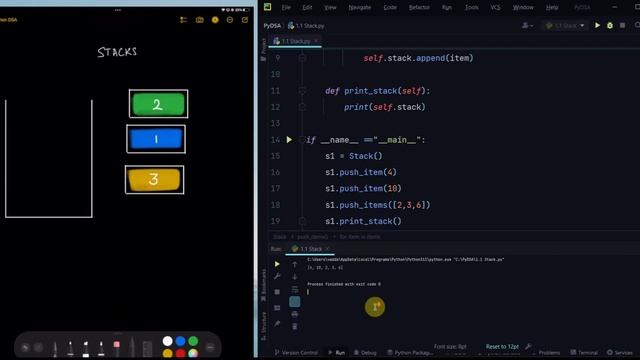The height and width of the screenshot is (360, 640).
Task: Open the Terminal tool window
Action: (584, 352)
